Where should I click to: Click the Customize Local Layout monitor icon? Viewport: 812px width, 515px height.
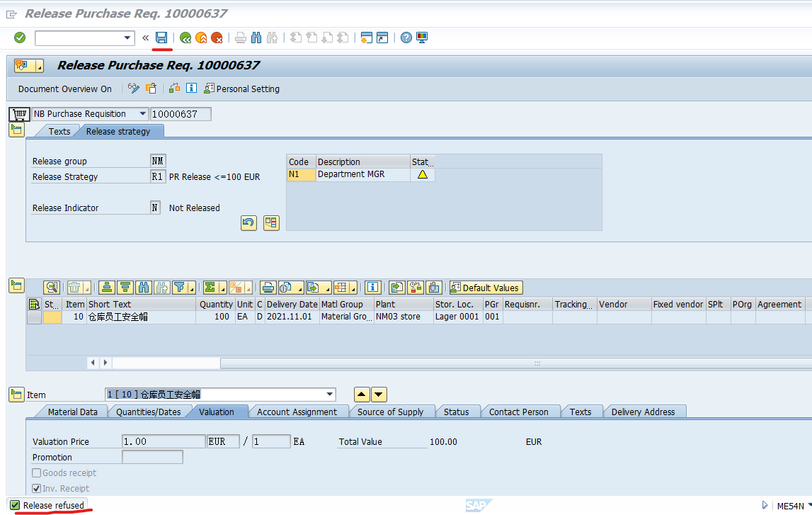[422, 38]
